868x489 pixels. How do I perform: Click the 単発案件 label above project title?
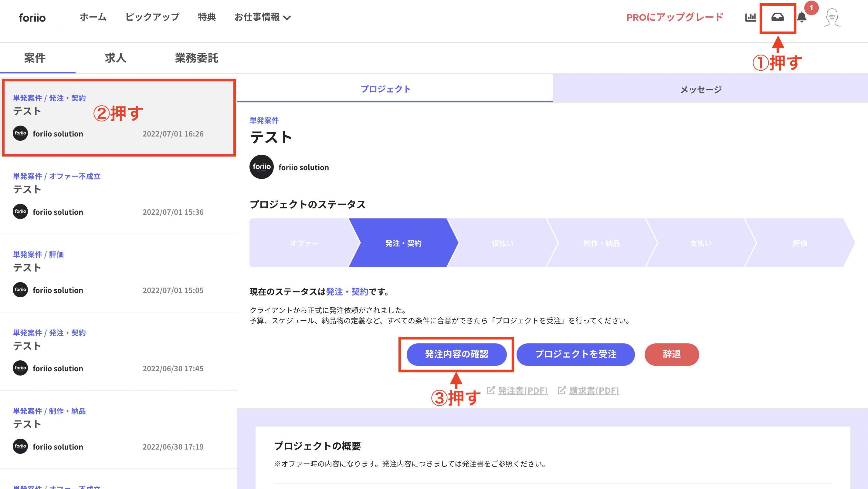(x=264, y=120)
